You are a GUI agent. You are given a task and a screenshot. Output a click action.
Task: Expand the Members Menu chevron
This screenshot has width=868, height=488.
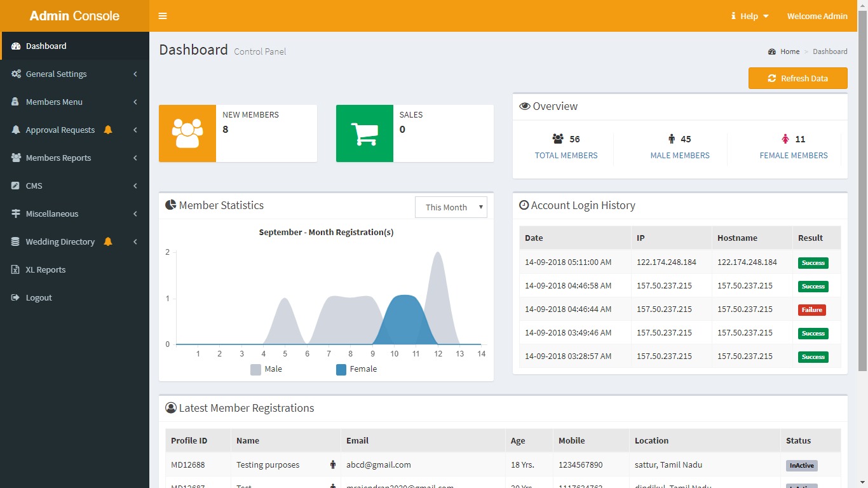coord(135,102)
